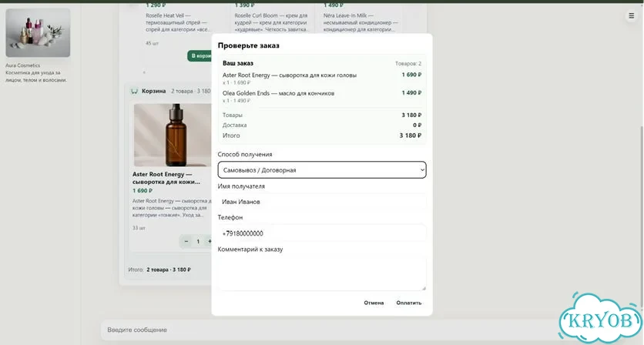Click the Товаров: 2 counter
Image resolution: width=644 pixels, height=345 pixels.
(408, 64)
